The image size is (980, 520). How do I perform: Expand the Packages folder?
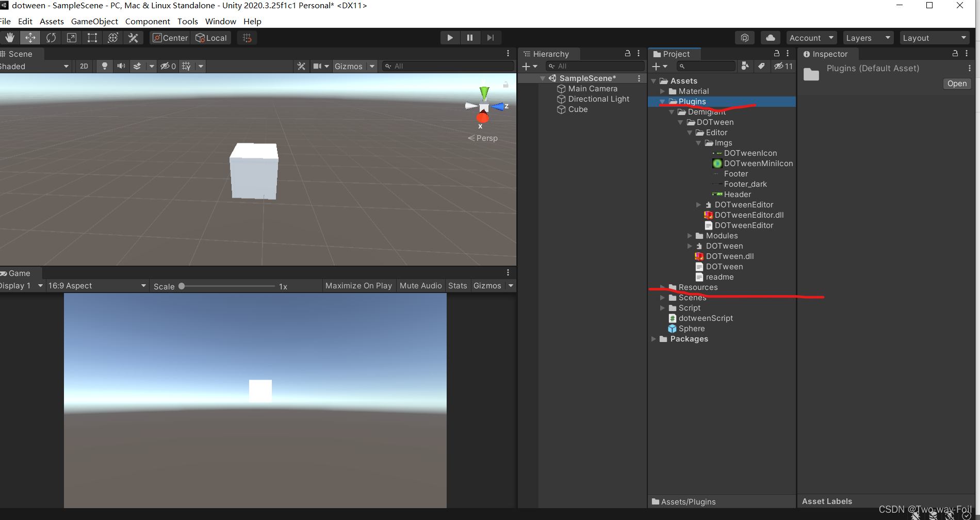pos(654,339)
